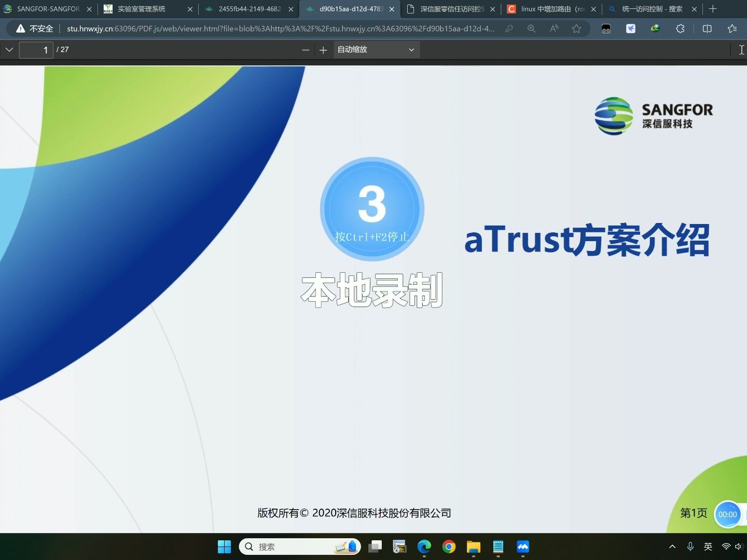Open the browser Extensions puzzle icon
This screenshot has height=560, width=747.
tap(680, 29)
